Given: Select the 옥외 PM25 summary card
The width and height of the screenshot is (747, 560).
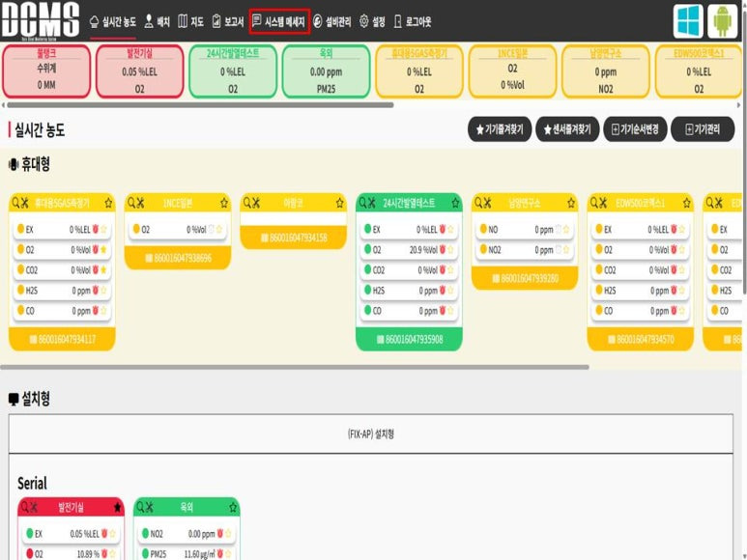Looking at the screenshot, I should 326,71.
